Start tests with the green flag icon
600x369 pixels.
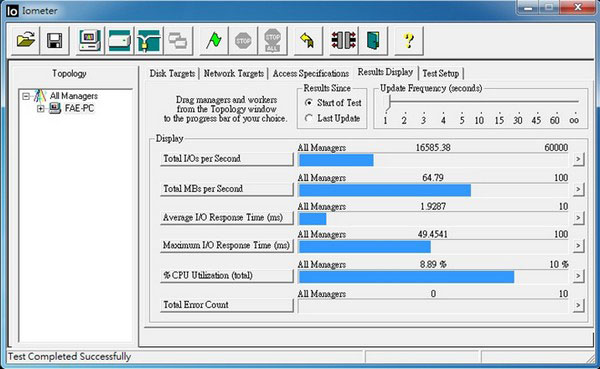214,40
